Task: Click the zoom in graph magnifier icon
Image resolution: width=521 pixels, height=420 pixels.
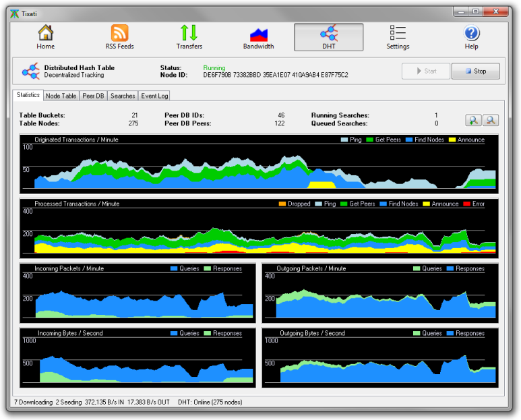Action: (473, 120)
